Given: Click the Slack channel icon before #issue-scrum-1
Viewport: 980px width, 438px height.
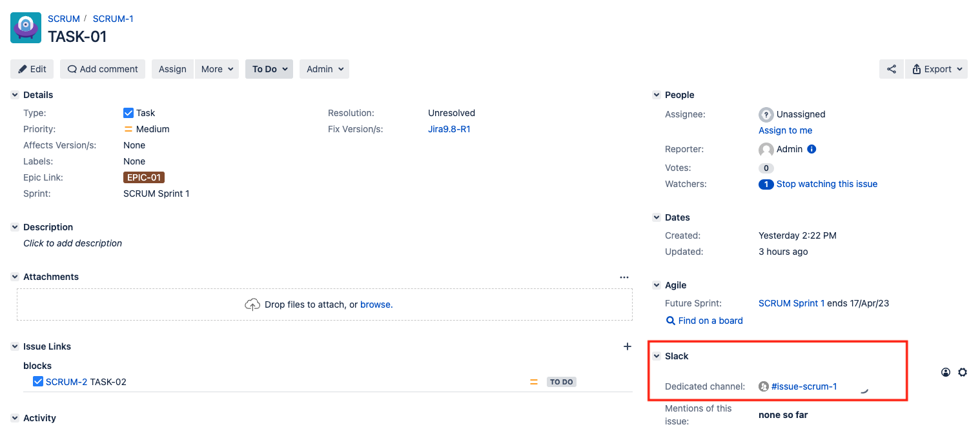Looking at the screenshot, I should pos(764,386).
